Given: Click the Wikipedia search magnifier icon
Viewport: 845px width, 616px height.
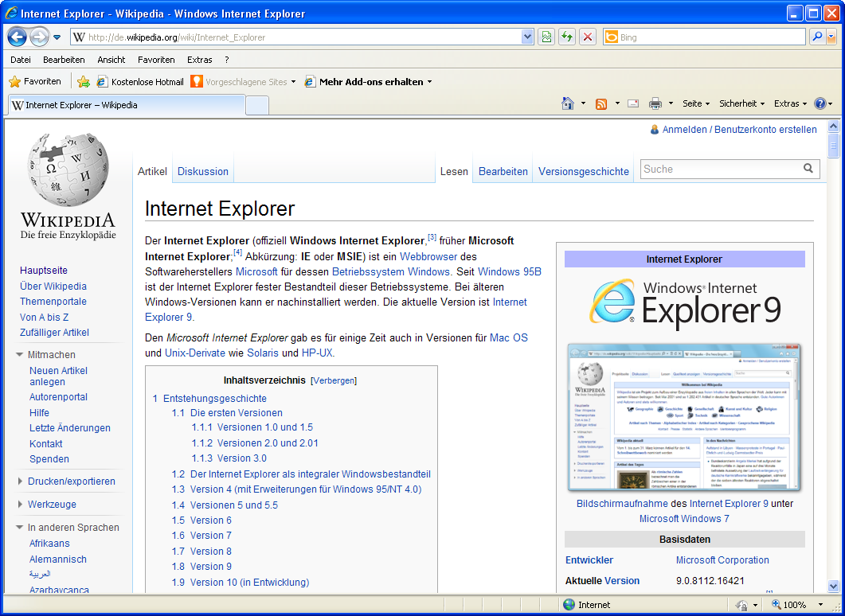Looking at the screenshot, I should [808, 169].
